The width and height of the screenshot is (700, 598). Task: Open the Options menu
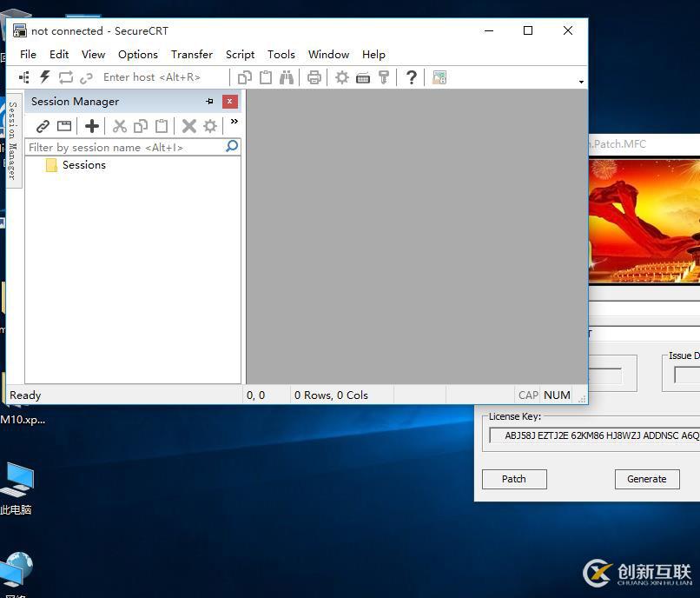pyautogui.click(x=137, y=54)
